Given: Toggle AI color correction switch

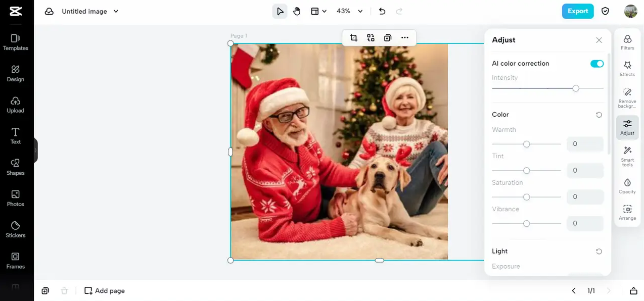Looking at the screenshot, I should [597, 64].
